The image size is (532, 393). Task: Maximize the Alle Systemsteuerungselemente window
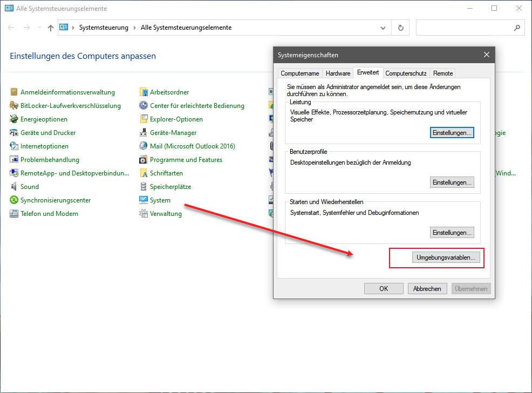coord(494,8)
